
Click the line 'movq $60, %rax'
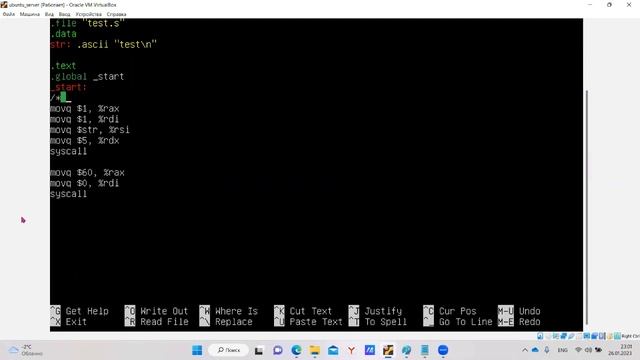(x=87, y=173)
